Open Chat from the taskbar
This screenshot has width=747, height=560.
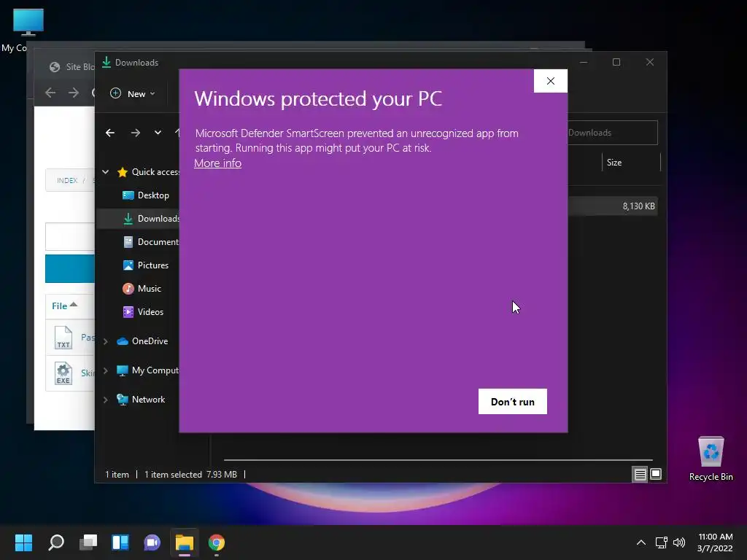click(152, 542)
